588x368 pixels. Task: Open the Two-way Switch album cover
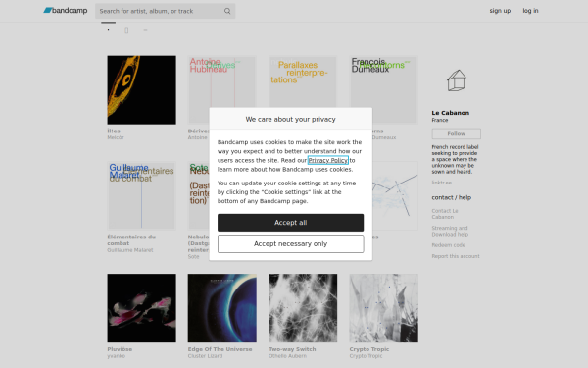click(303, 308)
